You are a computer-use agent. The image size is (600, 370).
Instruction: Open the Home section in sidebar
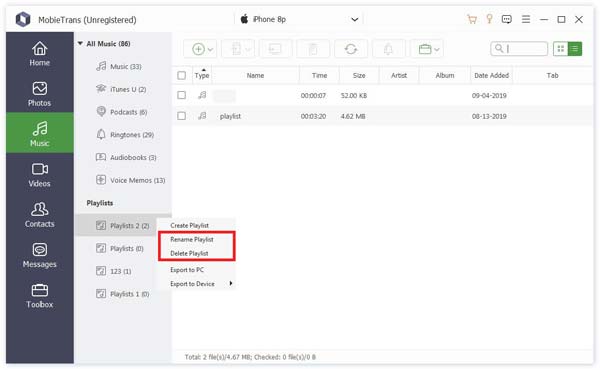tap(40, 53)
